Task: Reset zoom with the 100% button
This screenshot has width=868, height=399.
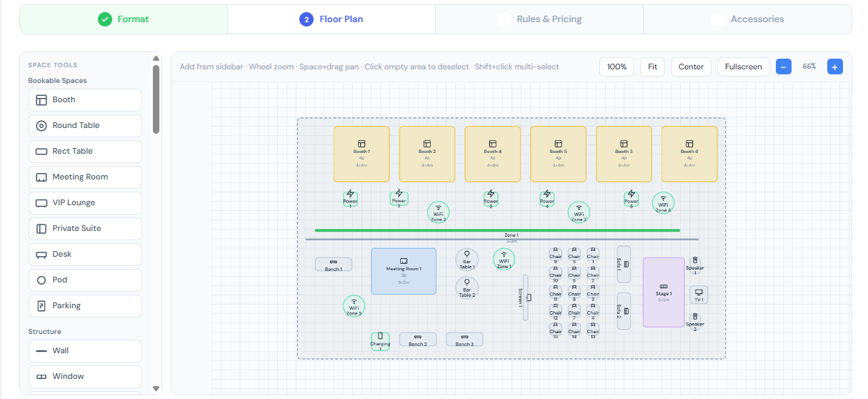Action: click(x=617, y=66)
